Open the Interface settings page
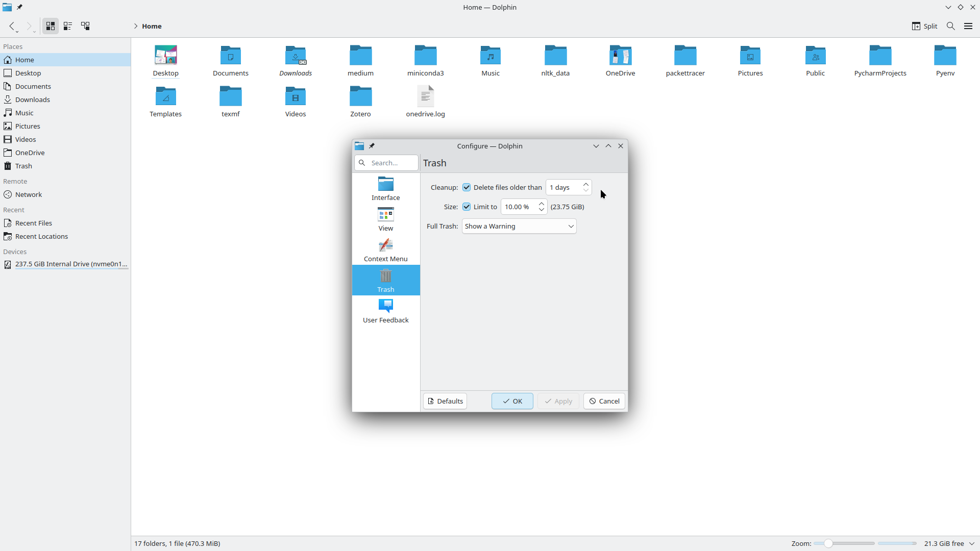The height and width of the screenshot is (551, 980). point(386,188)
